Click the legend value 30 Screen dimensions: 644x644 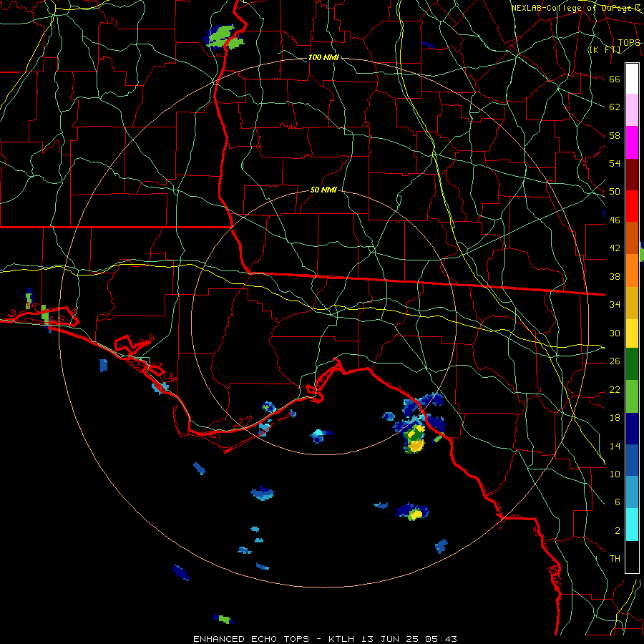tap(615, 333)
